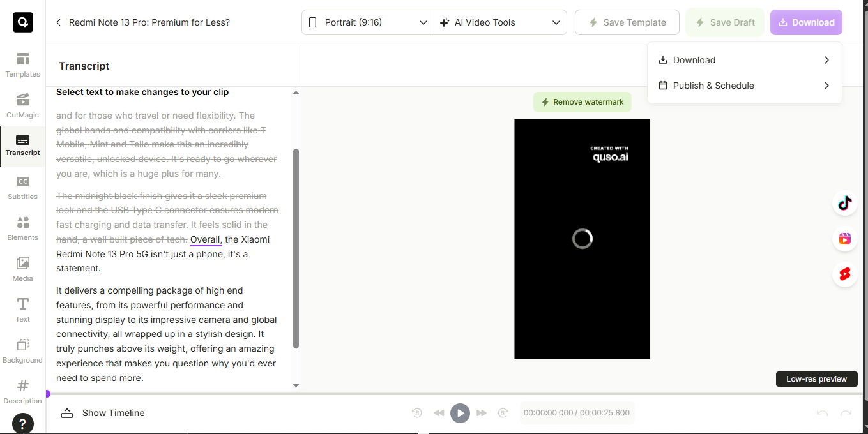Click project title "Redmi Note 13 Pro: Premium for Less?"
868x434 pixels.
coord(149,22)
